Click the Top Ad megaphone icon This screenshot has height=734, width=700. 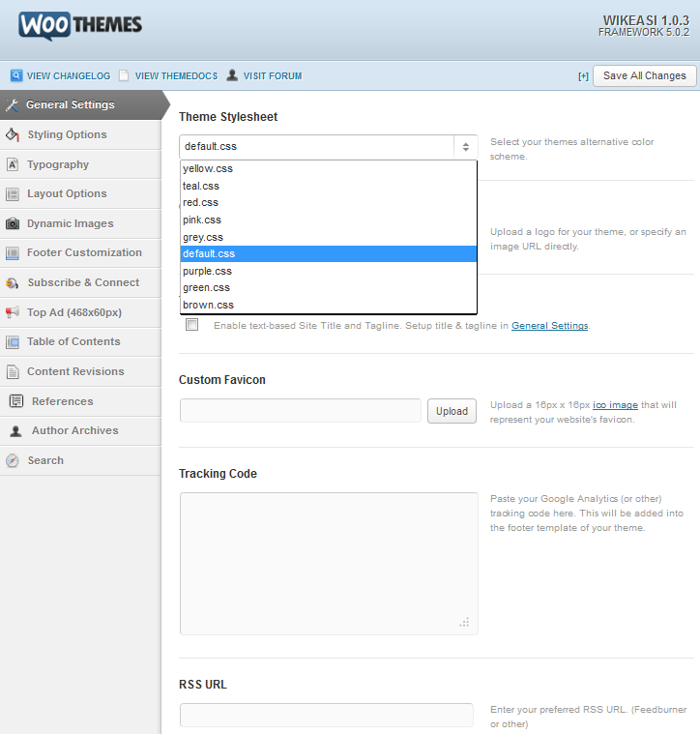pos(13,312)
